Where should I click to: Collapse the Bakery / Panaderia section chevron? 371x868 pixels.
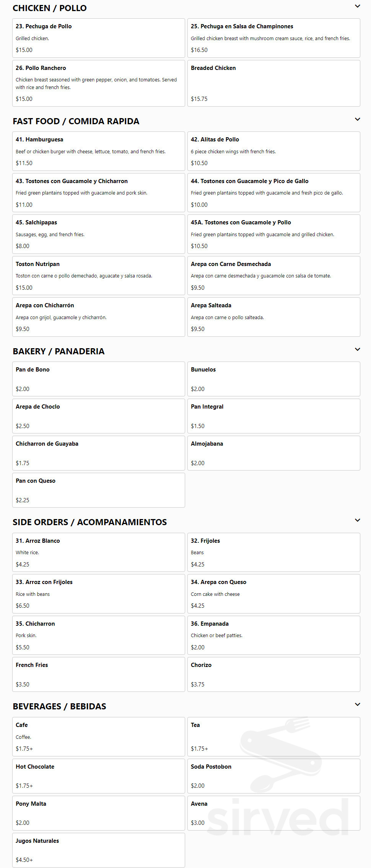(x=357, y=349)
